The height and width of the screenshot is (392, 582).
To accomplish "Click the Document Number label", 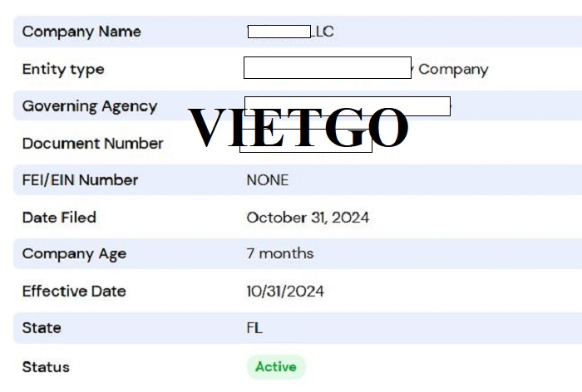I will (93, 144).
